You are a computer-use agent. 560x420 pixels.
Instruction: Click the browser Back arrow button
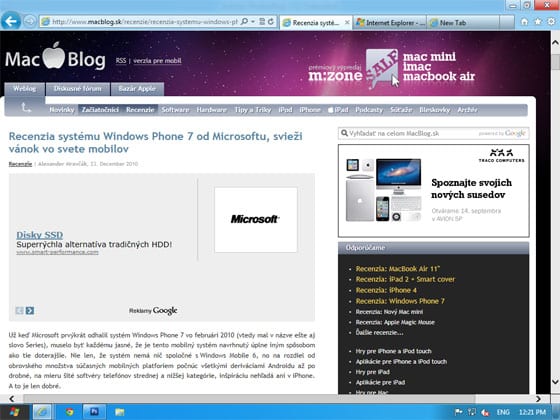pyautogui.click(x=11, y=21)
